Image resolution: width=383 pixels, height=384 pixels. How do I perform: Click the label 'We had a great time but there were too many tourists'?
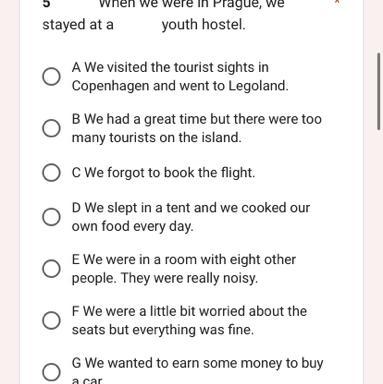click(197, 128)
